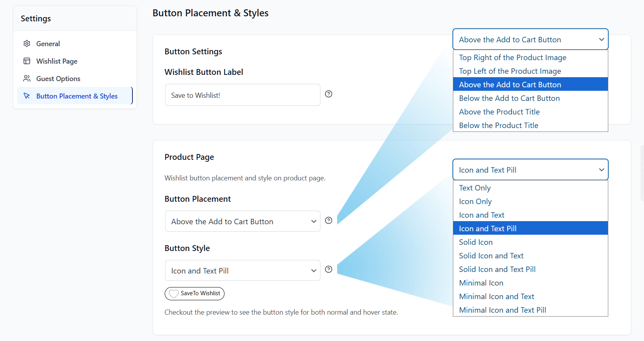Click the heart icon in preview button

click(174, 294)
